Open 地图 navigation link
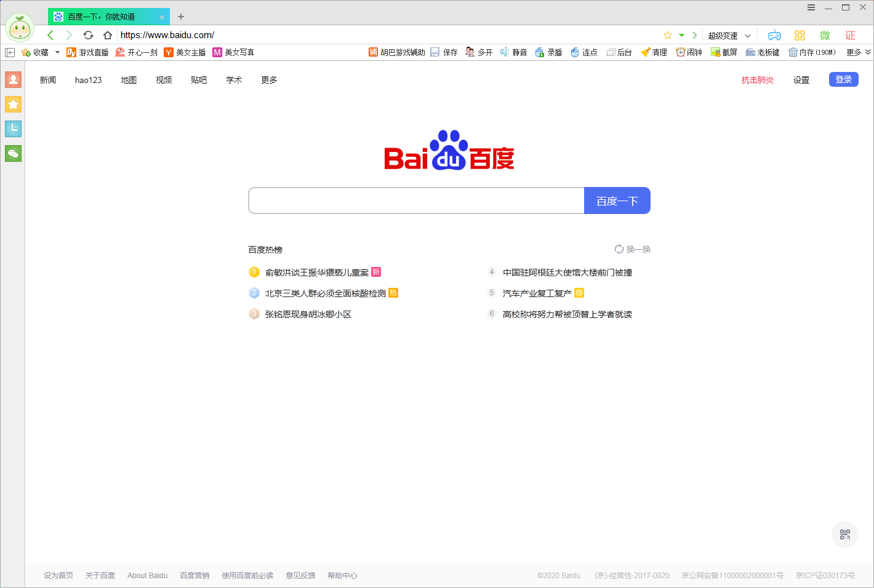Image resolution: width=874 pixels, height=588 pixels. coord(129,80)
